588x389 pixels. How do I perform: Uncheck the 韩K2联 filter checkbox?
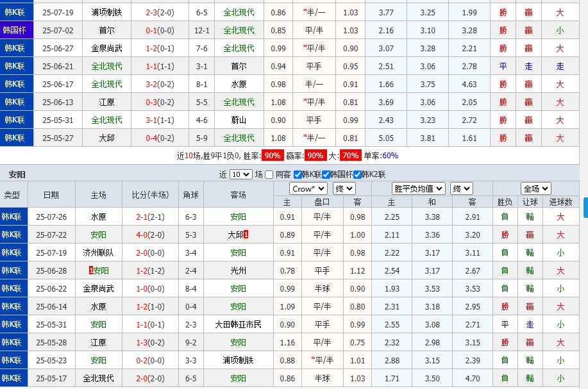pos(357,174)
